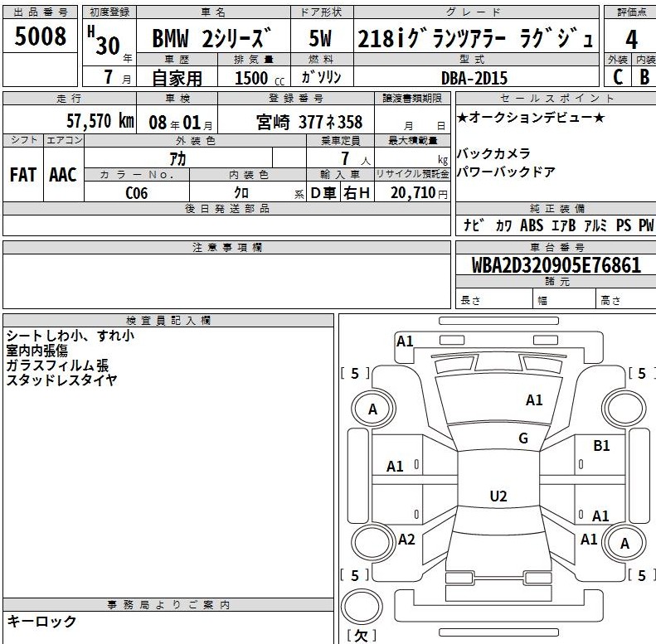Click ★オークションデビュー★ sales point

pyautogui.click(x=531, y=118)
